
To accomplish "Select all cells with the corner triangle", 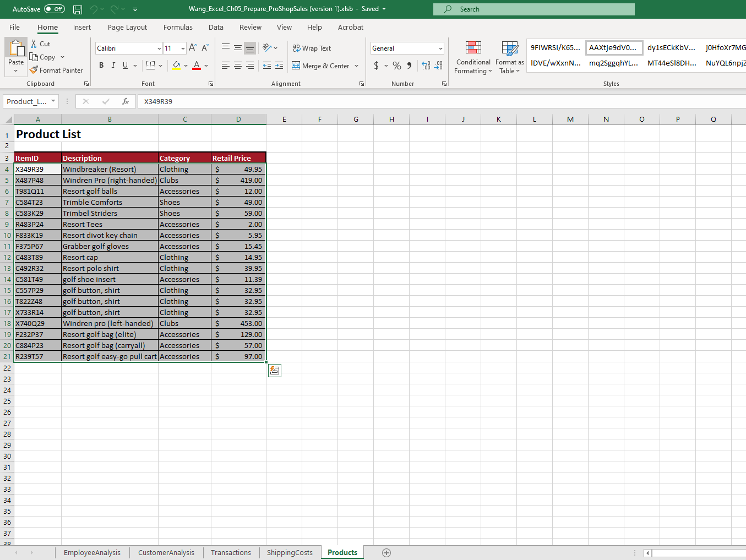I will [8, 119].
